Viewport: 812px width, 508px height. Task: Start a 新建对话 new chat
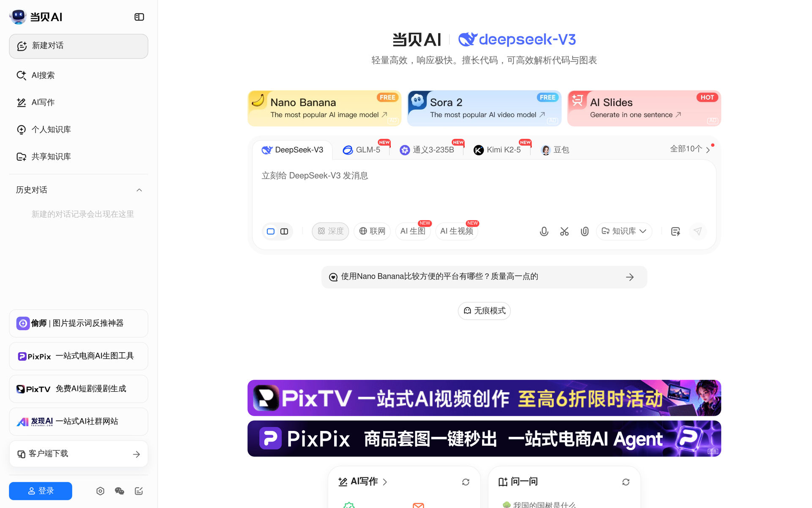pos(79,46)
